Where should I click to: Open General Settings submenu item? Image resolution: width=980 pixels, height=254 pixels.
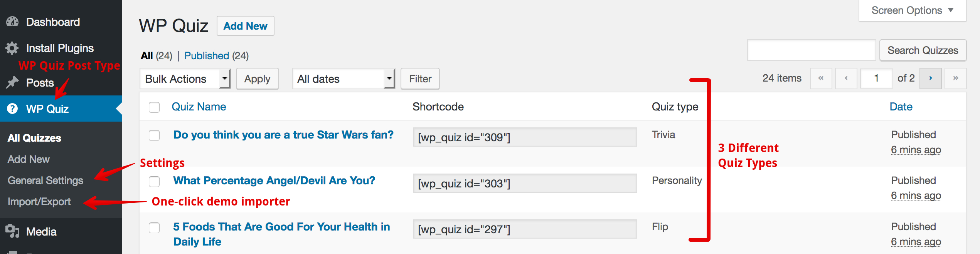click(45, 180)
